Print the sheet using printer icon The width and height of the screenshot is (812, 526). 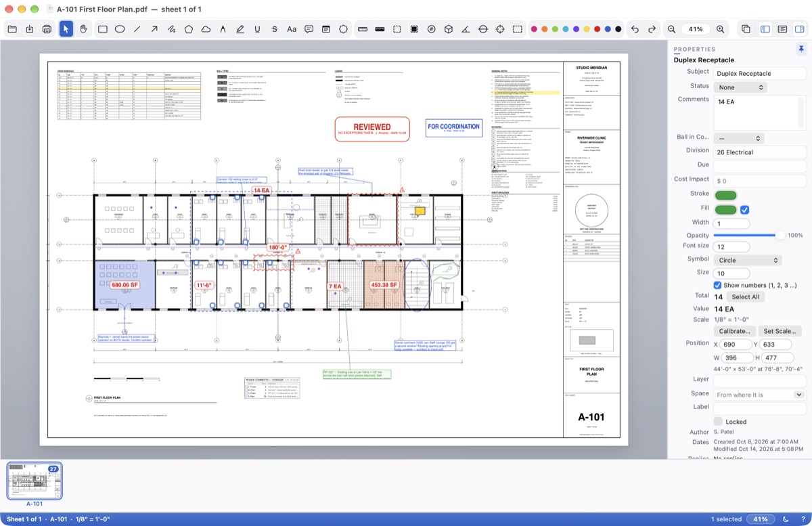(x=47, y=29)
